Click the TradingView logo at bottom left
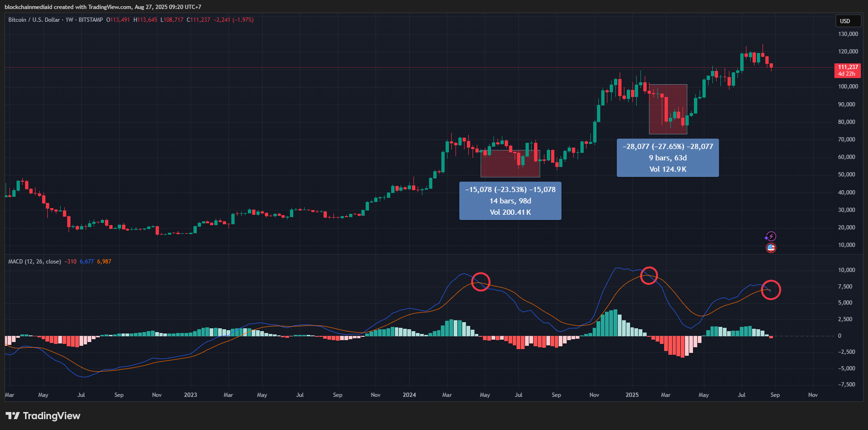The height and width of the screenshot is (430, 868). (x=43, y=416)
